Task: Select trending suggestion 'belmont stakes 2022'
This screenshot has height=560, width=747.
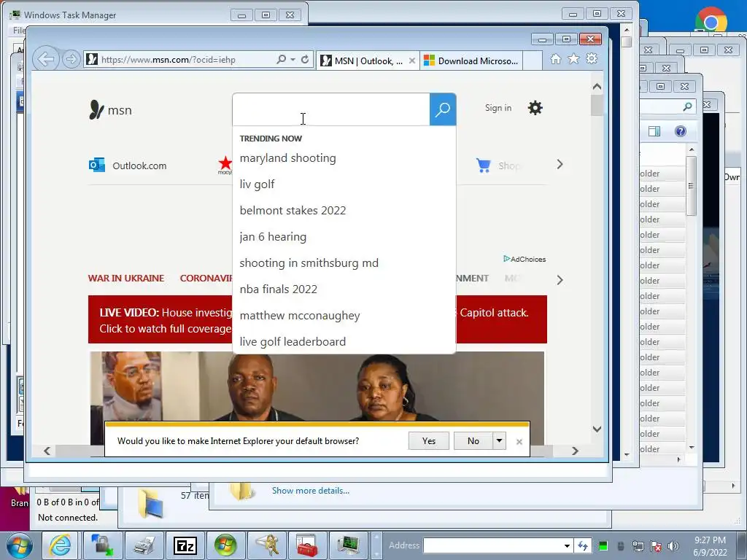Action: click(x=293, y=211)
